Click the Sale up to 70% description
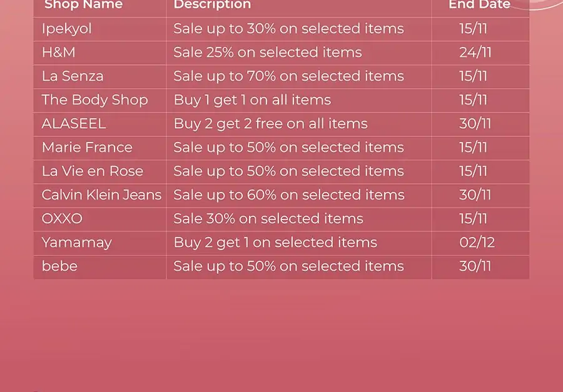This screenshot has height=392, width=563. [x=288, y=76]
